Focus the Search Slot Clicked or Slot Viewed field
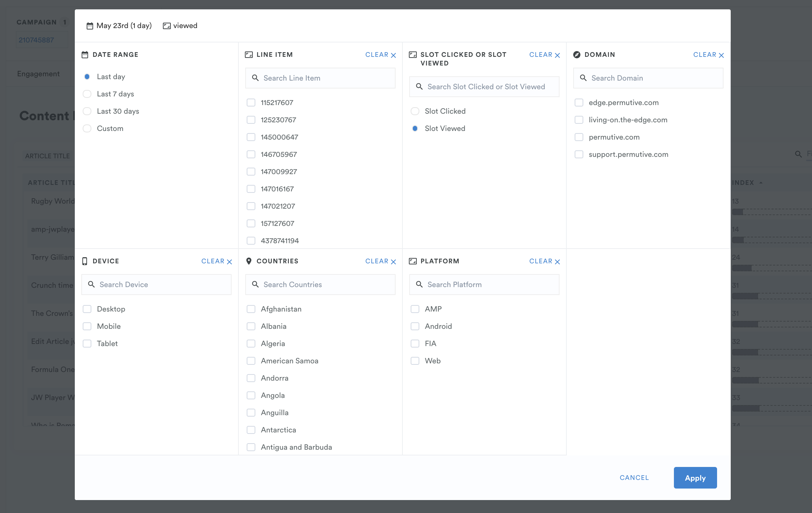The image size is (812, 513). tap(484, 87)
